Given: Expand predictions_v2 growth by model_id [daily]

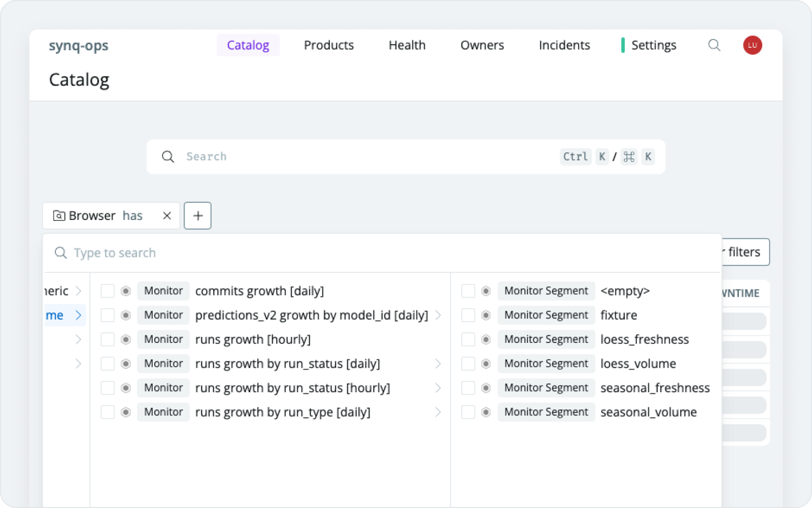Looking at the screenshot, I should tap(438, 315).
